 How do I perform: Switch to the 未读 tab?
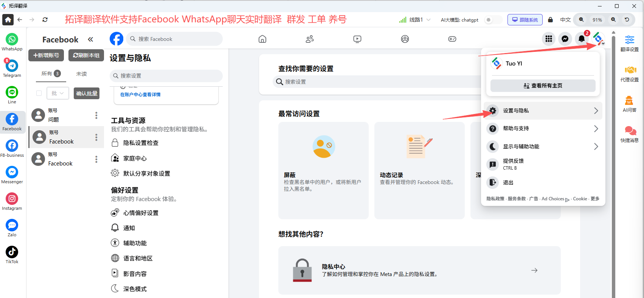click(x=82, y=74)
